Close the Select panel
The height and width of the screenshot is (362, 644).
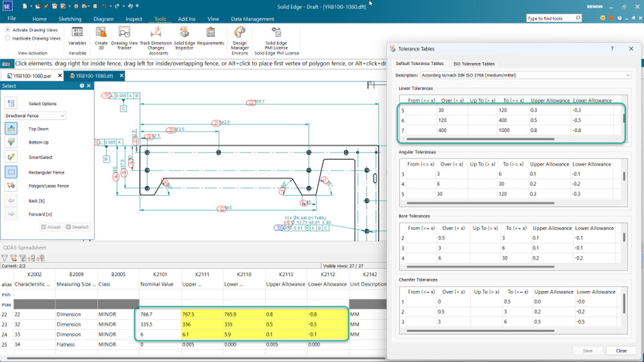point(88,86)
